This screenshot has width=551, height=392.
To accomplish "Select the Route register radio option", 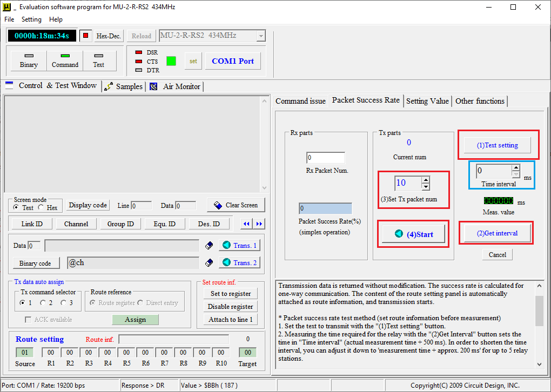I will pos(93,302).
